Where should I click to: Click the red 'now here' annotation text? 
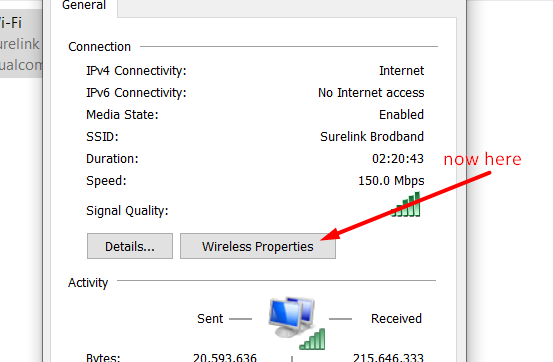click(482, 159)
